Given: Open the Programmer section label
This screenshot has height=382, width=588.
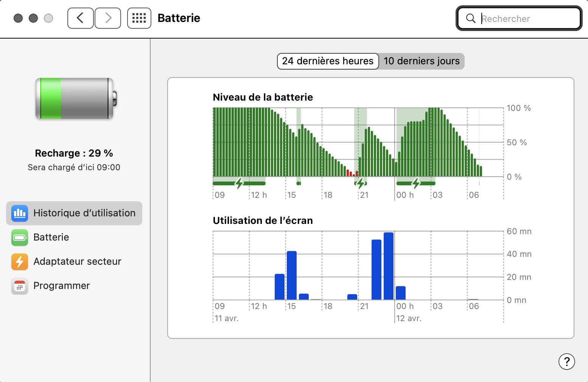Looking at the screenshot, I should 62,286.
